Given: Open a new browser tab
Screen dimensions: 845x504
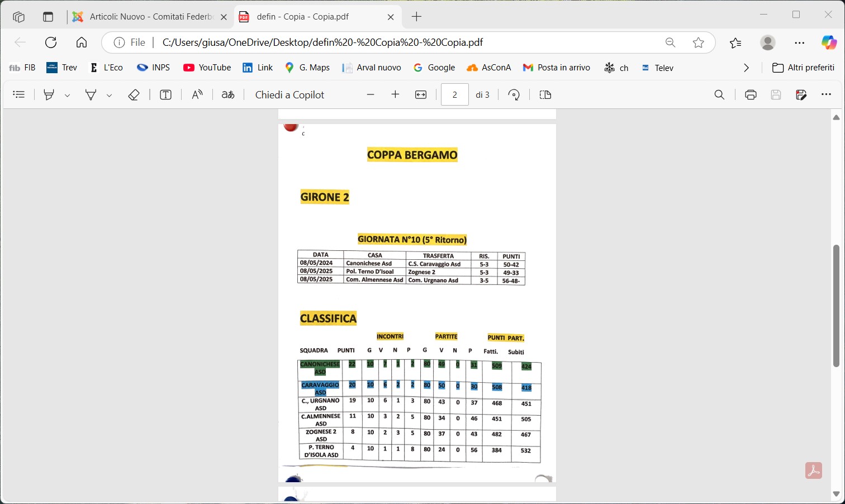Looking at the screenshot, I should pos(416,17).
